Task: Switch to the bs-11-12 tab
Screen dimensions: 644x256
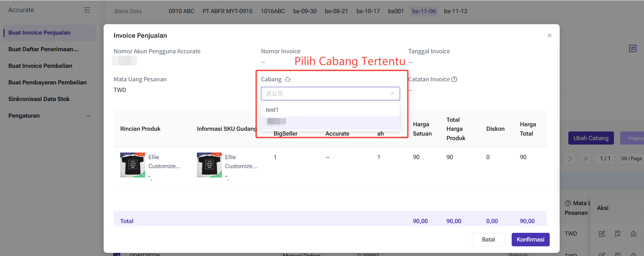Action: point(455,11)
